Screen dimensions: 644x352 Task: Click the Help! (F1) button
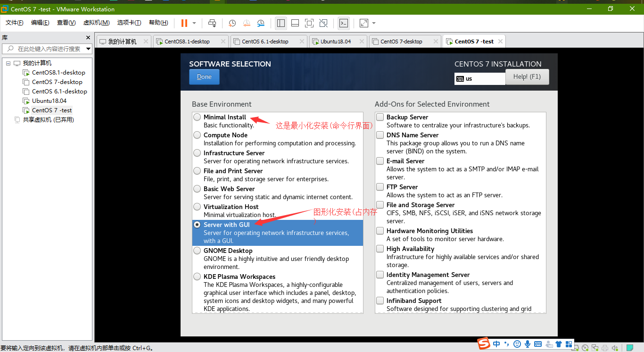(x=527, y=77)
